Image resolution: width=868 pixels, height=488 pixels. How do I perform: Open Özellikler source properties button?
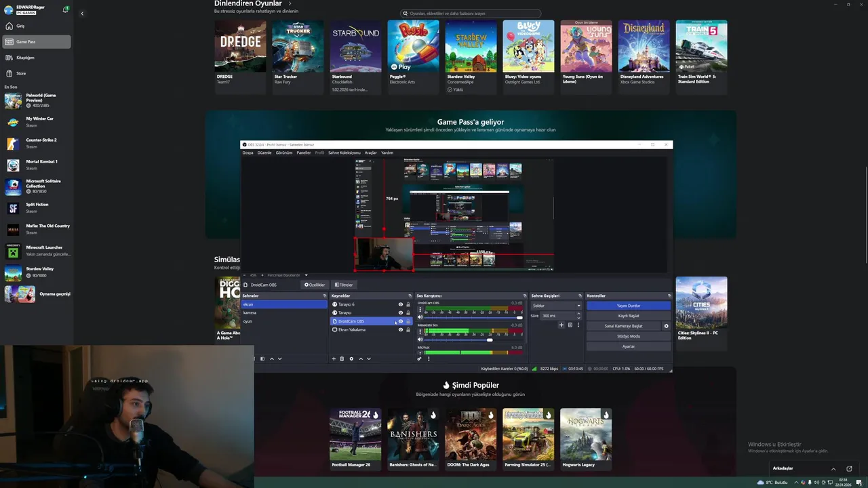315,285
